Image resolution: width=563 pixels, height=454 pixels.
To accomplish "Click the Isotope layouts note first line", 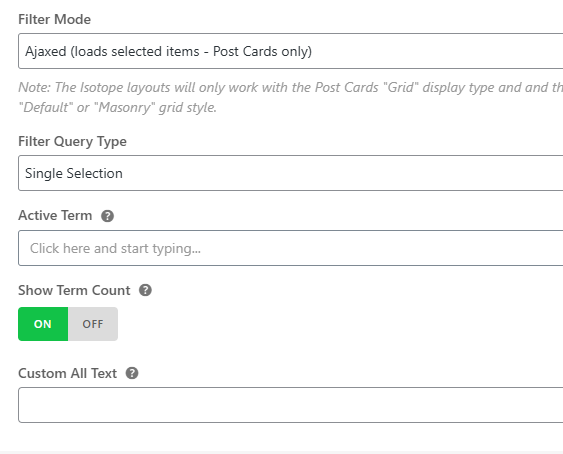I will (290, 87).
